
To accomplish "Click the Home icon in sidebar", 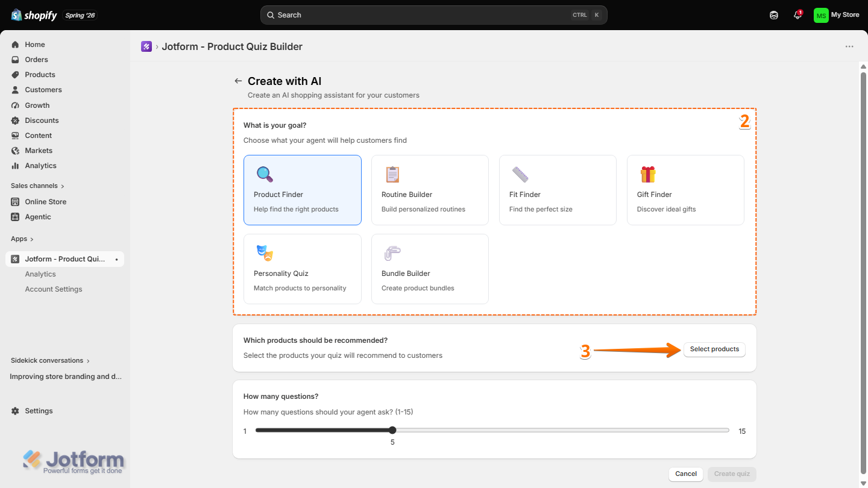I will pos(16,45).
